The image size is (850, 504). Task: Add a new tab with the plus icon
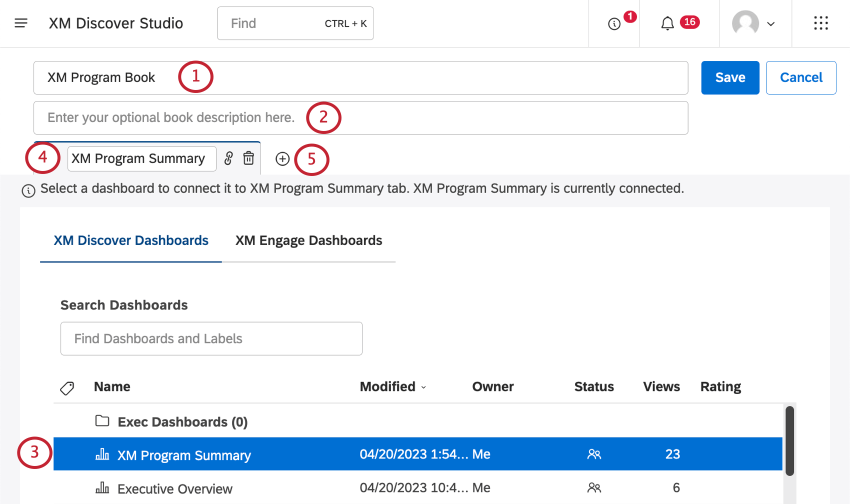(x=282, y=159)
